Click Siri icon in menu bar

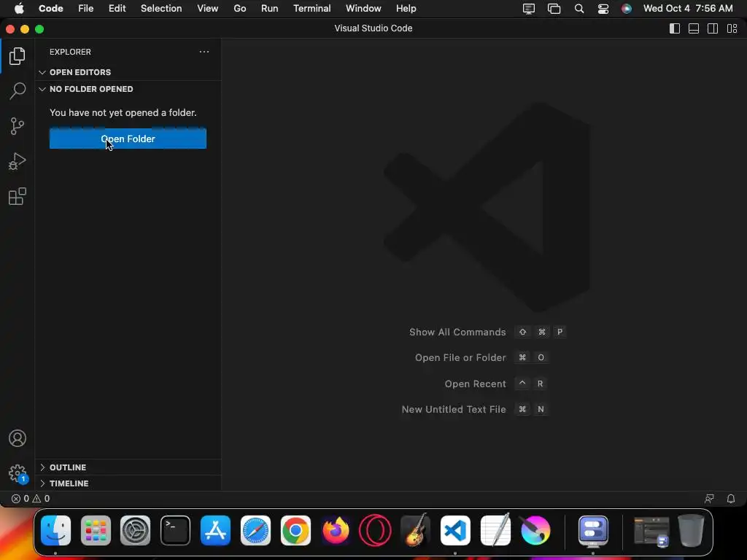[627, 9]
